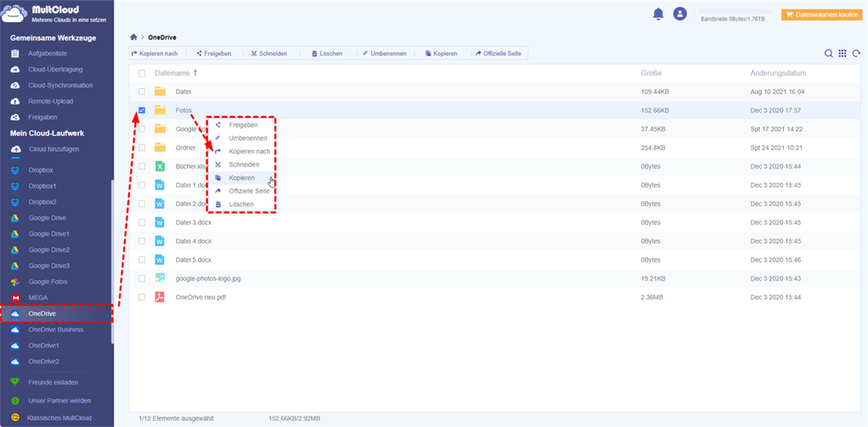Click the Datei 4.docx Word icon
The image size is (868, 427).
coord(160,241)
